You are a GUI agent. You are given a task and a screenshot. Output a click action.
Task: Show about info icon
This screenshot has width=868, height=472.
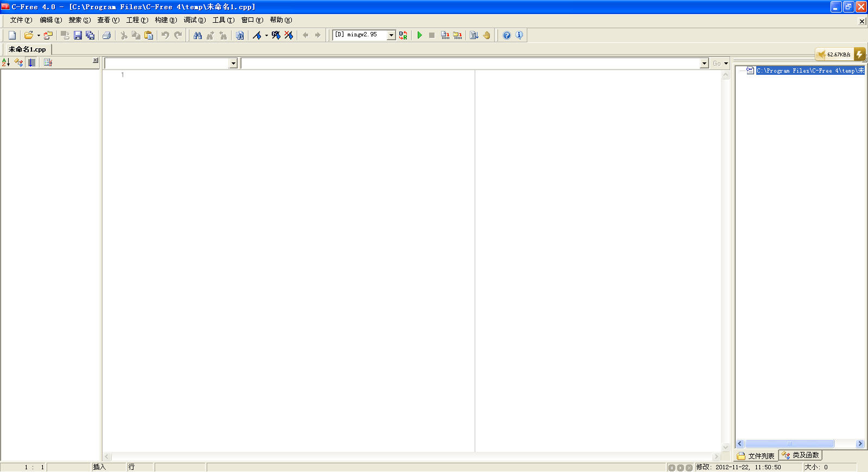(519, 35)
